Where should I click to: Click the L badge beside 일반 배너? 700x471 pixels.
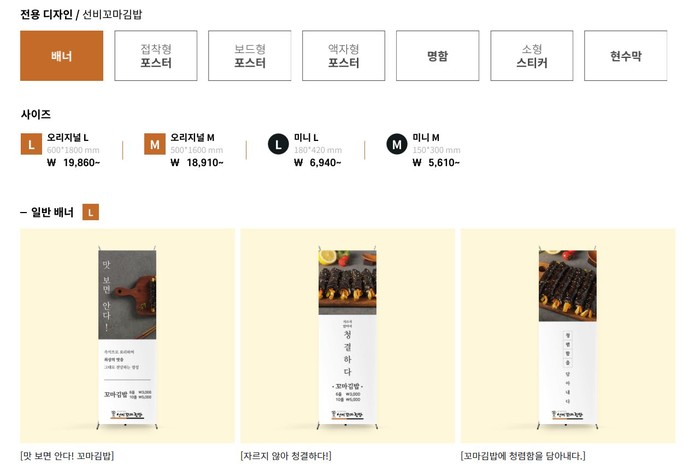pyautogui.click(x=91, y=212)
